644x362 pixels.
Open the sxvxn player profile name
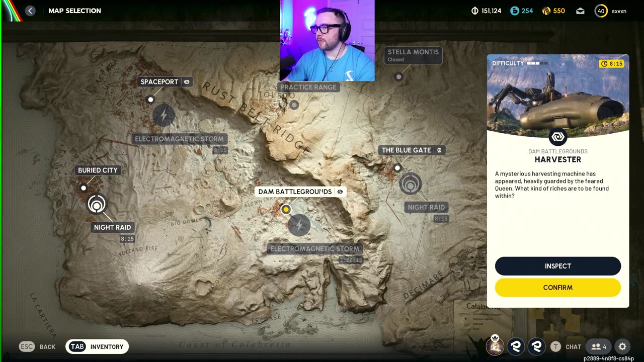(619, 11)
